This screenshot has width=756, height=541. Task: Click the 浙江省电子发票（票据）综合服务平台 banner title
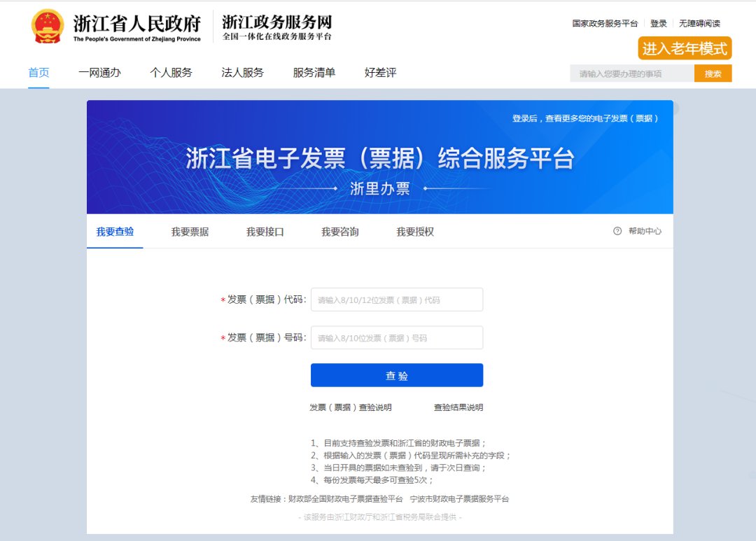[x=380, y=158]
